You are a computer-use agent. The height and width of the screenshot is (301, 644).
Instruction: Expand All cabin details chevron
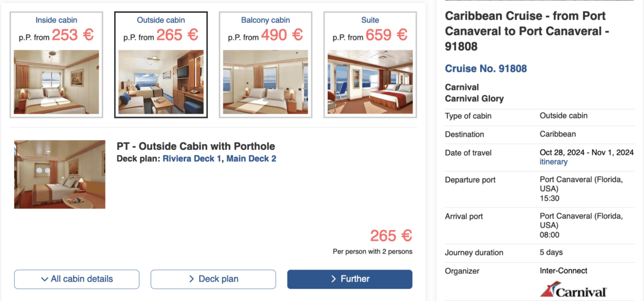point(44,279)
